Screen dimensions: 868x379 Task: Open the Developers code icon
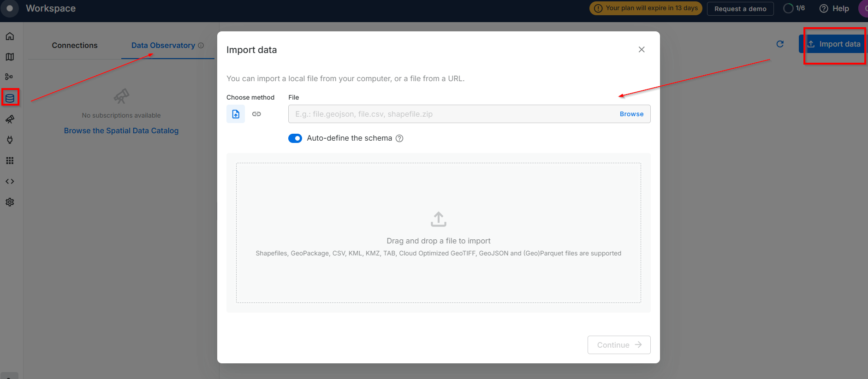point(10,181)
